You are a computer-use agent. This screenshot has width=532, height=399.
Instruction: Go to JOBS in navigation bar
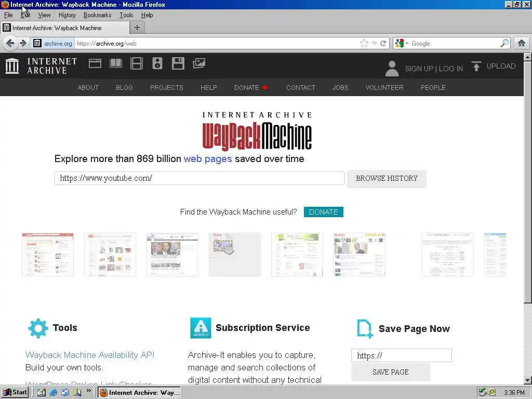pos(340,87)
